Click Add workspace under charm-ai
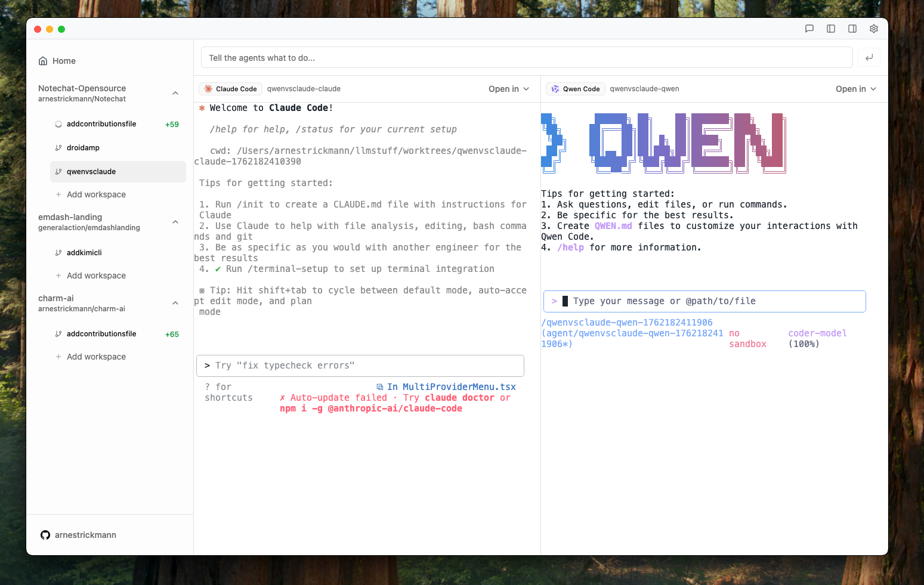 (x=96, y=357)
